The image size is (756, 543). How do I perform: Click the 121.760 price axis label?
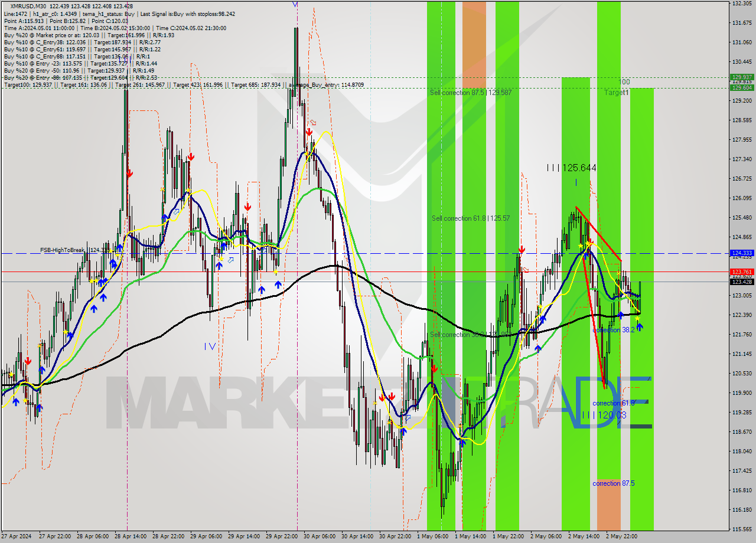point(742,335)
